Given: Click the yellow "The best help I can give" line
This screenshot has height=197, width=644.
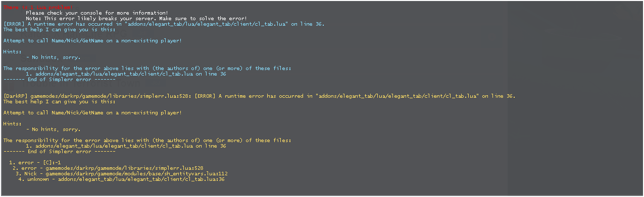Looking at the screenshot, I should point(52,101).
